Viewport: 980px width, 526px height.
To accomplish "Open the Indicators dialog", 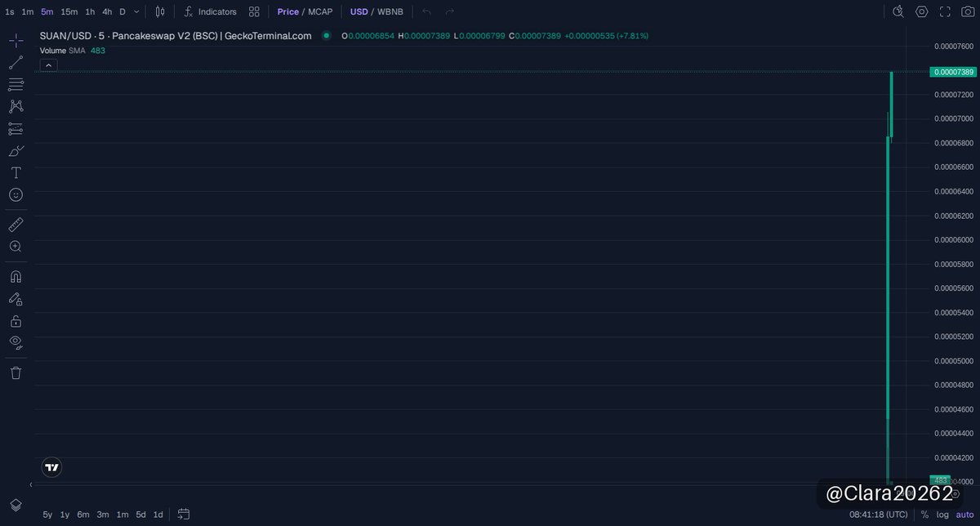I will [210, 11].
